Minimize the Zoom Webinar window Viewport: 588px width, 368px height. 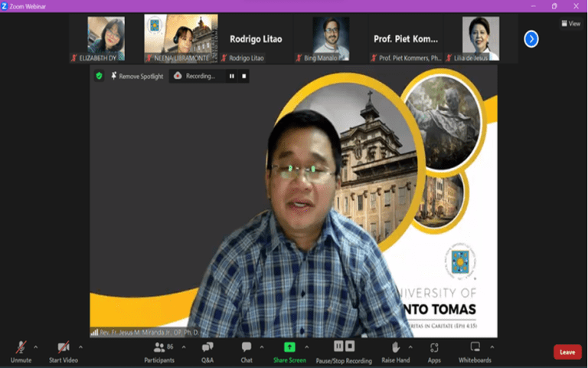(x=533, y=6)
